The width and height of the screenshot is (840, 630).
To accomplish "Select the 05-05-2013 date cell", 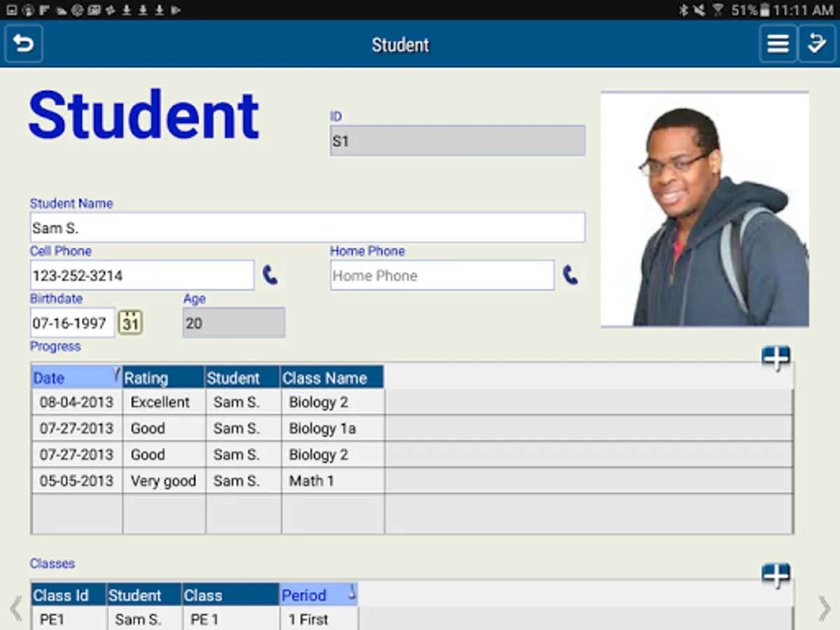I will click(x=77, y=481).
